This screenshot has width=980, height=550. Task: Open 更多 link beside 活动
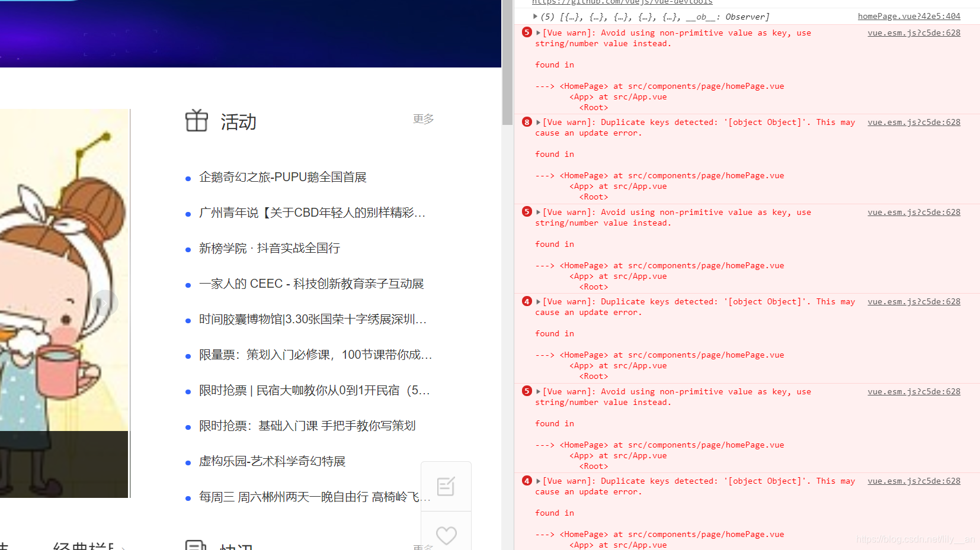click(423, 119)
